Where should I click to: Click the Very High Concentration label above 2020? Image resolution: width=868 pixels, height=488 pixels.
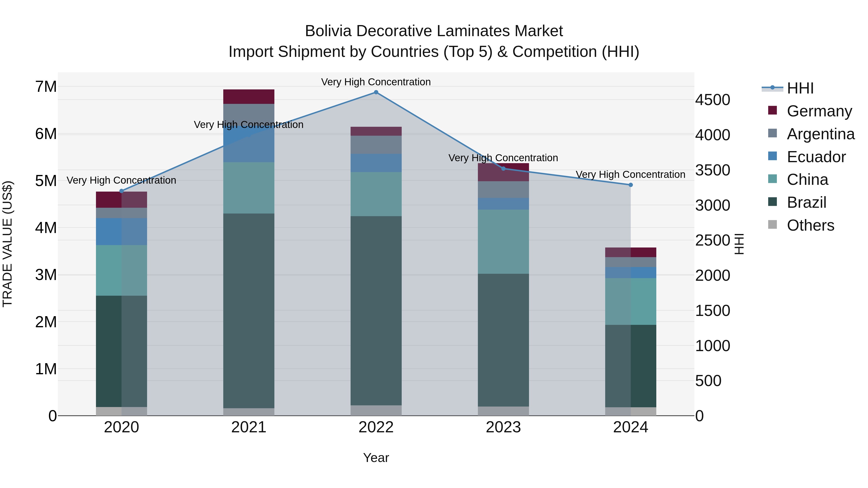(x=122, y=180)
